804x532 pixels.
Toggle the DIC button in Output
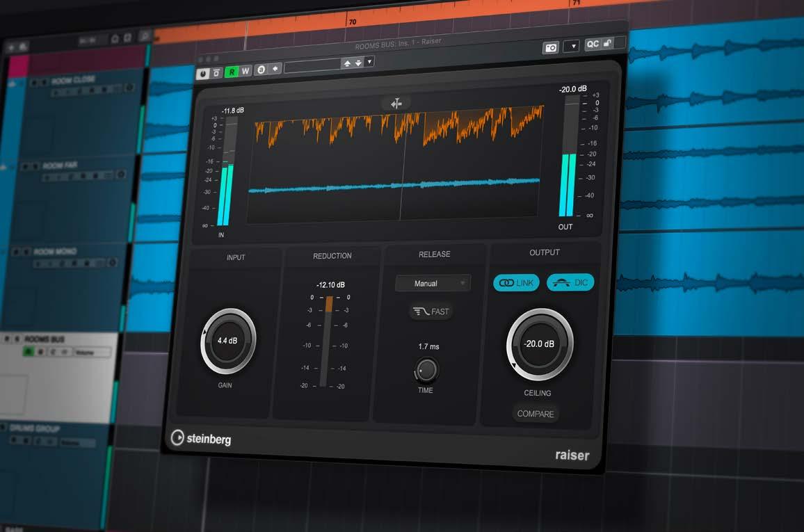point(570,282)
